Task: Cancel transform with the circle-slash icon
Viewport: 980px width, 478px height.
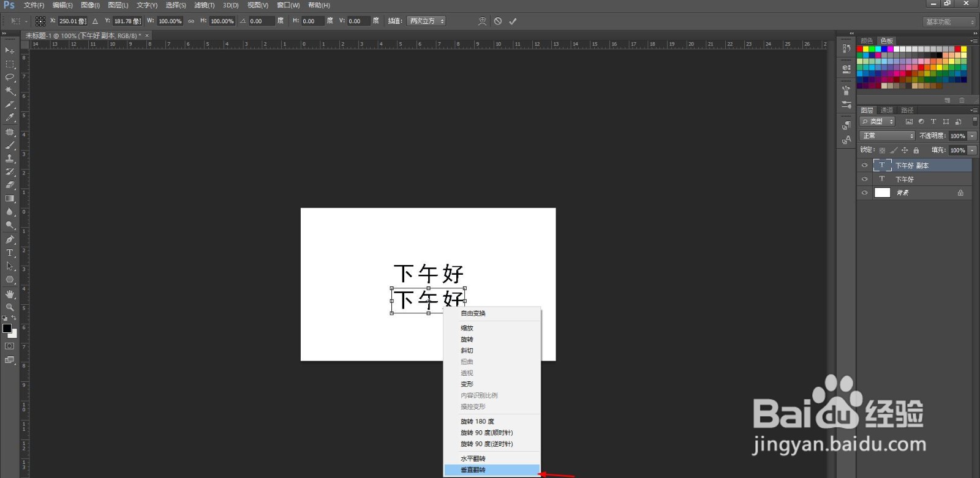Action: pos(498,21)
